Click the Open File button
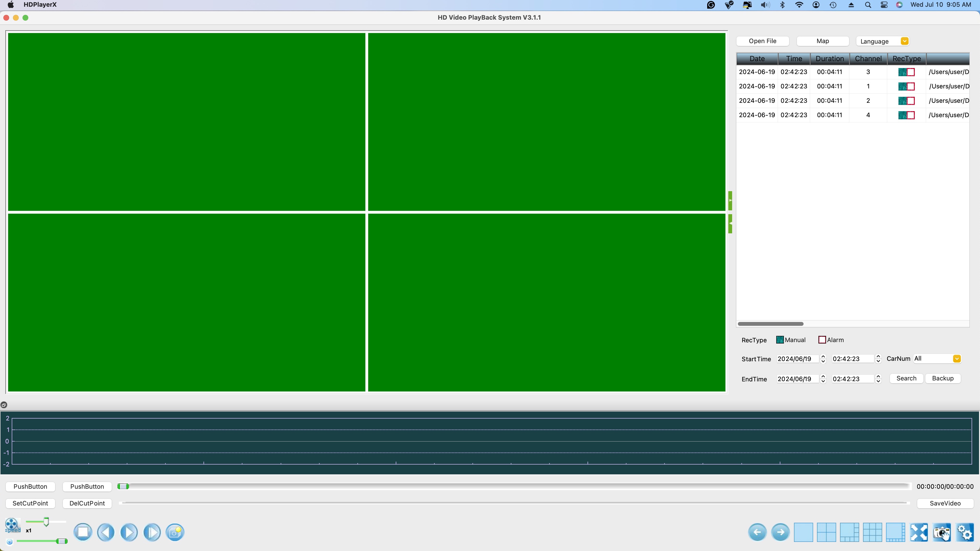The width and height of the screenshot is (980, 551). [762, 41]
